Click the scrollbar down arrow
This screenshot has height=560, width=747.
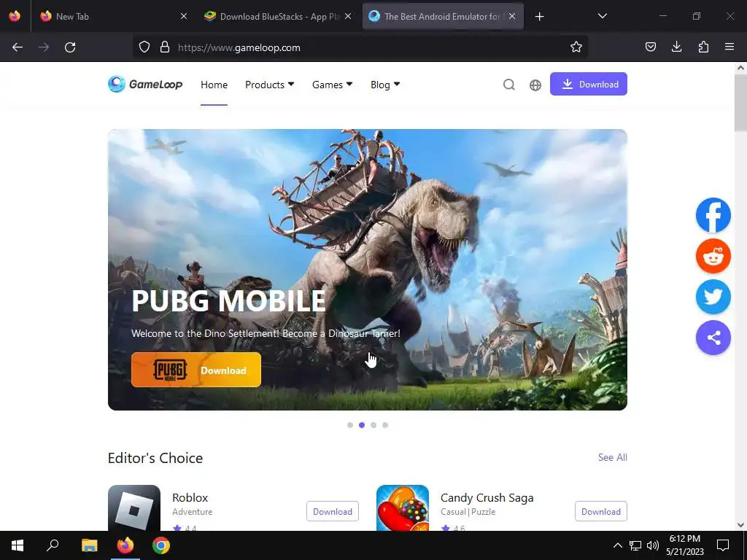point(740,525)
